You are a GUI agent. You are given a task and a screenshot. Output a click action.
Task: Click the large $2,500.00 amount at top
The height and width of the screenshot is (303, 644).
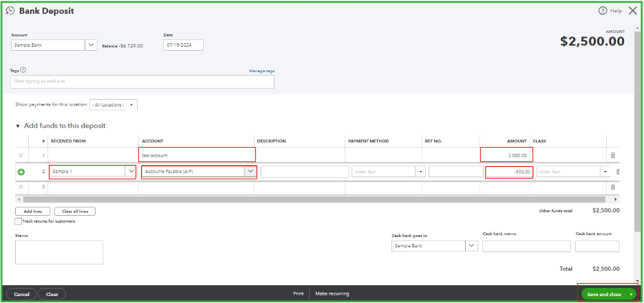coord(592,41)
